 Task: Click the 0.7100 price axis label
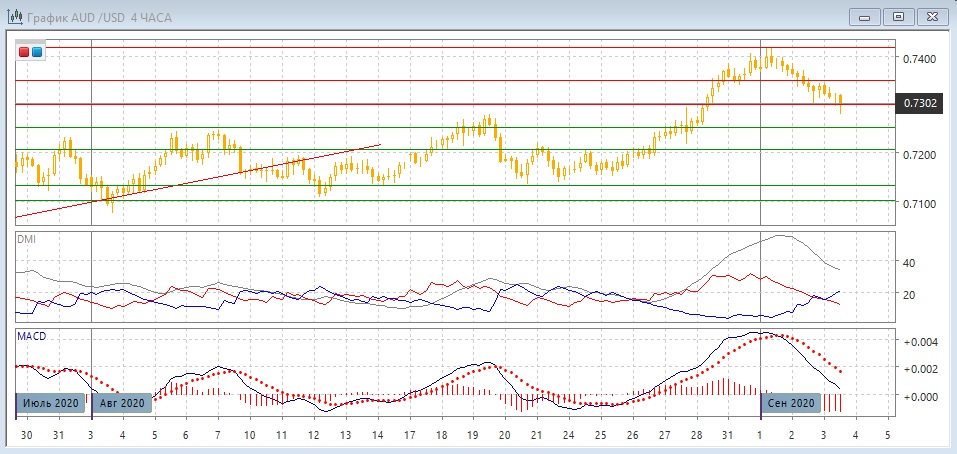pos(919,203)
